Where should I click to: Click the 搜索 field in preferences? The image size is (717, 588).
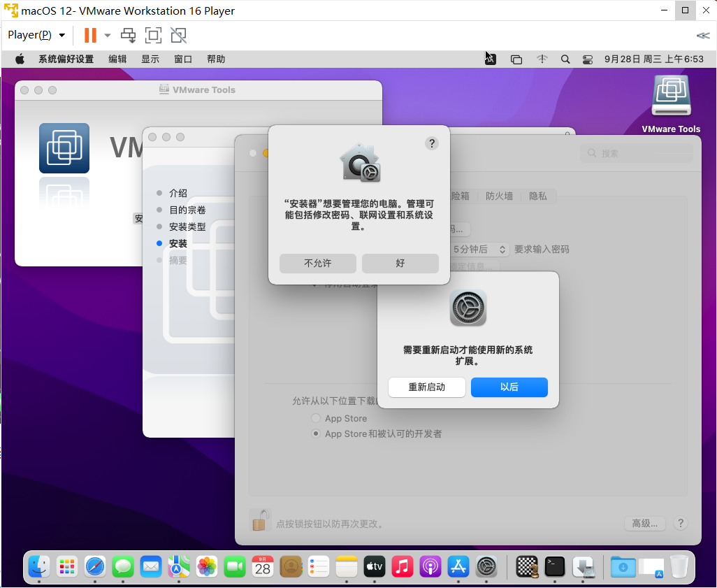point(637,153)
